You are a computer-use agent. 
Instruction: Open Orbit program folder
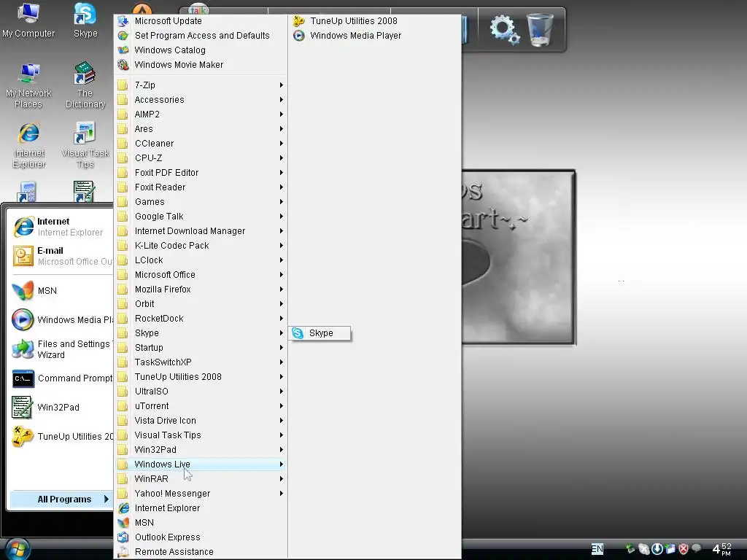point(201,304)
